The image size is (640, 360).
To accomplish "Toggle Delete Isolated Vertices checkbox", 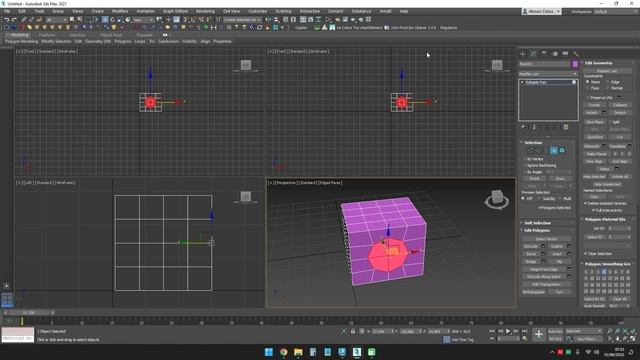I will [x=586, y=203].
